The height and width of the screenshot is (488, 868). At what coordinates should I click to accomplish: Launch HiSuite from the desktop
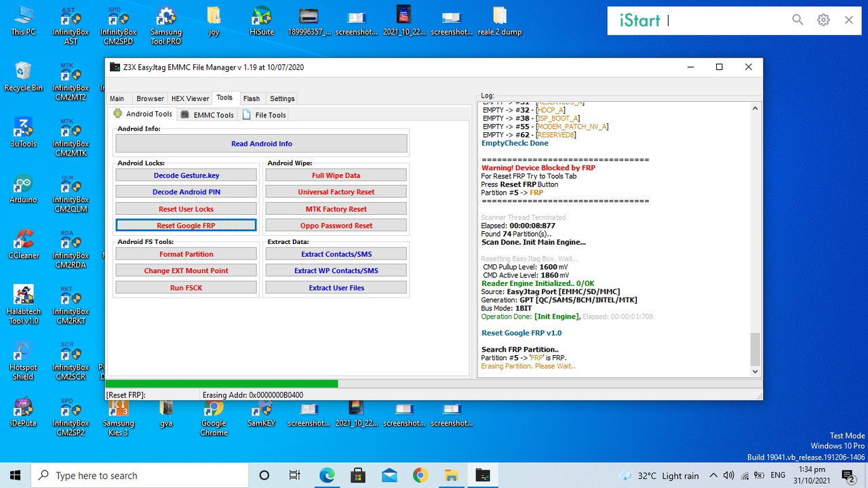point(261,21)
